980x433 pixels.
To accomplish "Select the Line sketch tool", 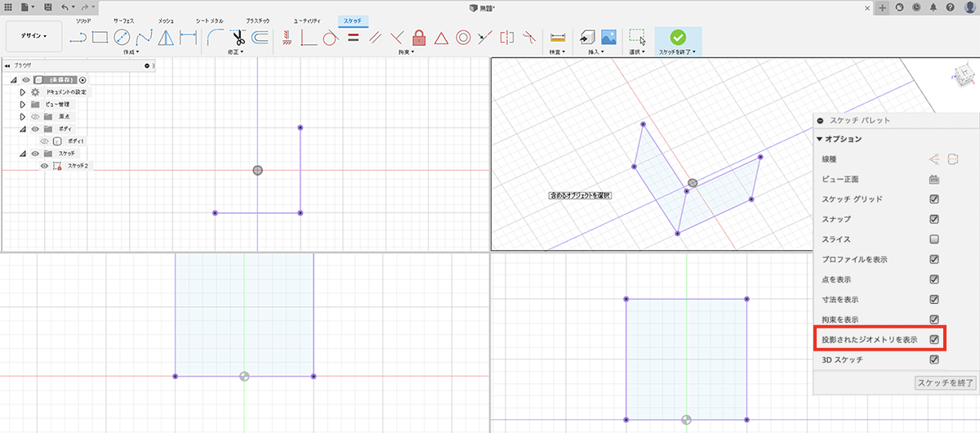I will click(78, 37).
